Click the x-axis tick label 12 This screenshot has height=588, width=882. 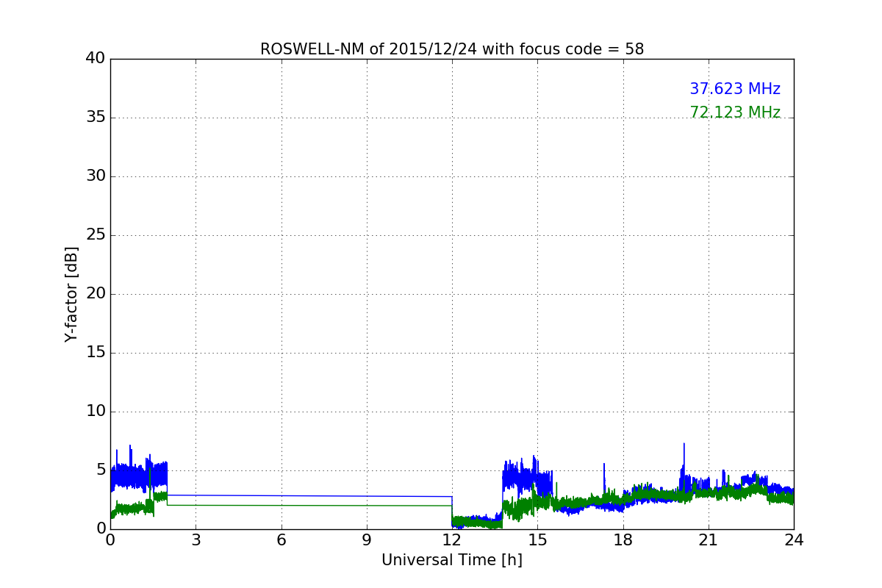coord(452,539)
